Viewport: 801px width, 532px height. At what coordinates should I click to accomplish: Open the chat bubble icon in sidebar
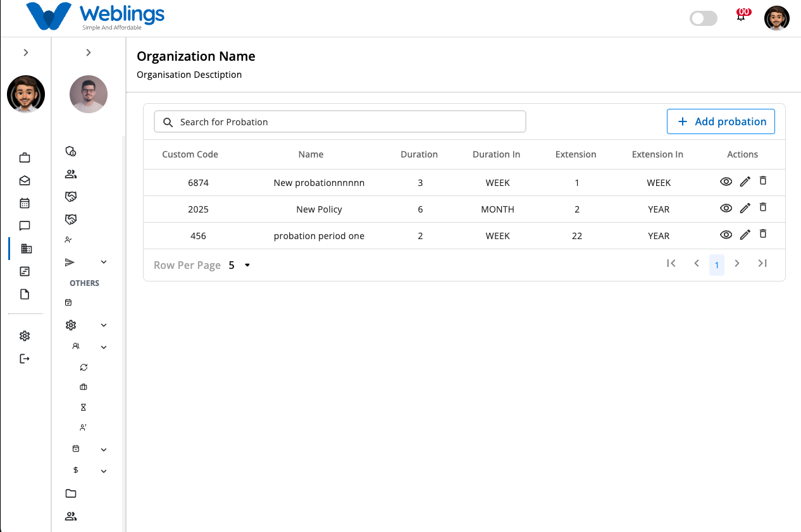point(25,226)
